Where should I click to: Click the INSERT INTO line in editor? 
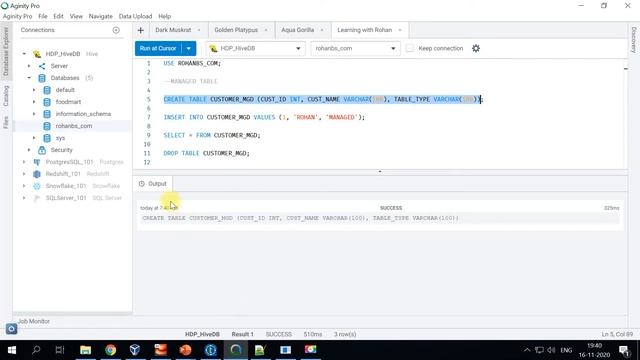264,117
